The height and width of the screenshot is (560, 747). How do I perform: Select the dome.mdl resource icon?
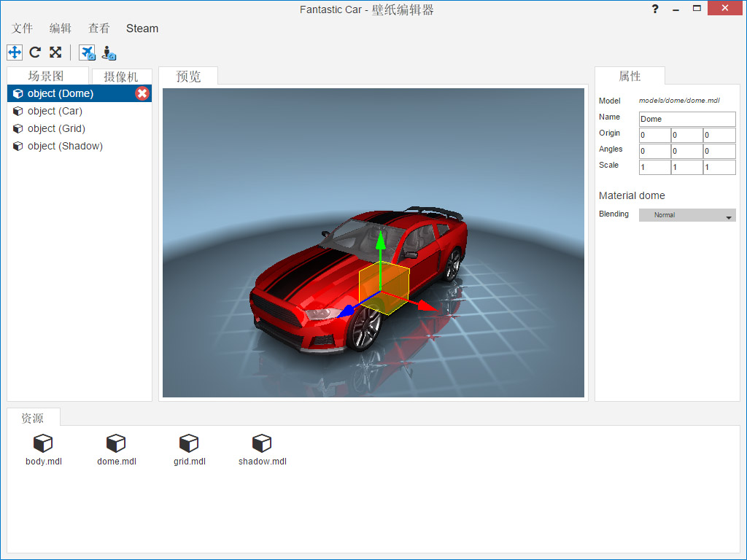point(116,443)
